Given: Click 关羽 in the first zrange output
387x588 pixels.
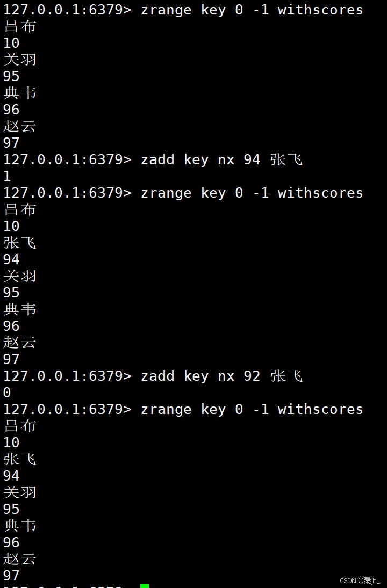Looking at the screenshot, I should (x=20, y=60).
